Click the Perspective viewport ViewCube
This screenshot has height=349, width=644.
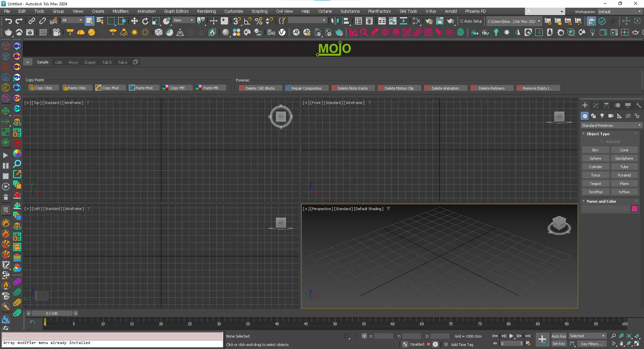pyautogui.click(x=559, y=225)
